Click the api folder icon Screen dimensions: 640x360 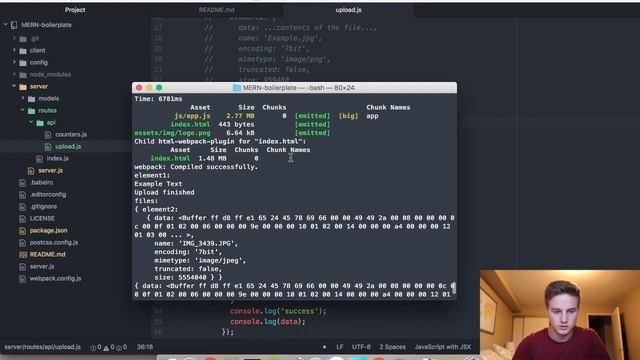(40, 123)
